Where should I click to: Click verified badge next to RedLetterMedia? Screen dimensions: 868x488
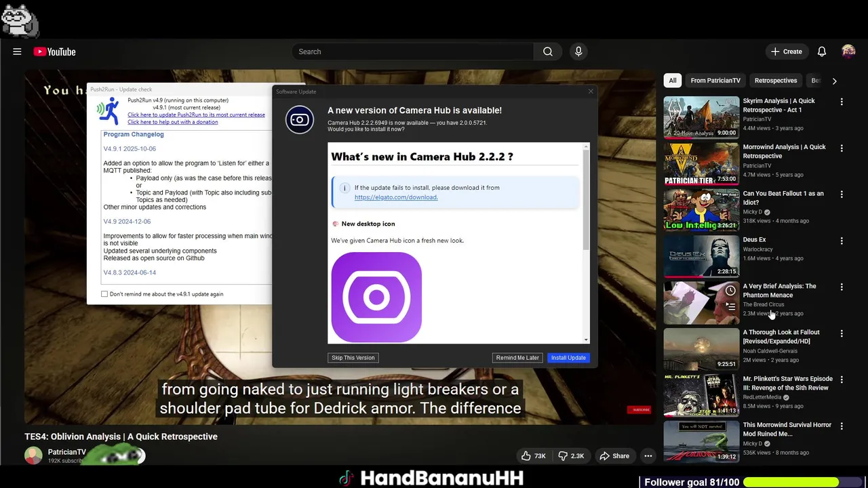pyautogui.click(x=786, y=397)
